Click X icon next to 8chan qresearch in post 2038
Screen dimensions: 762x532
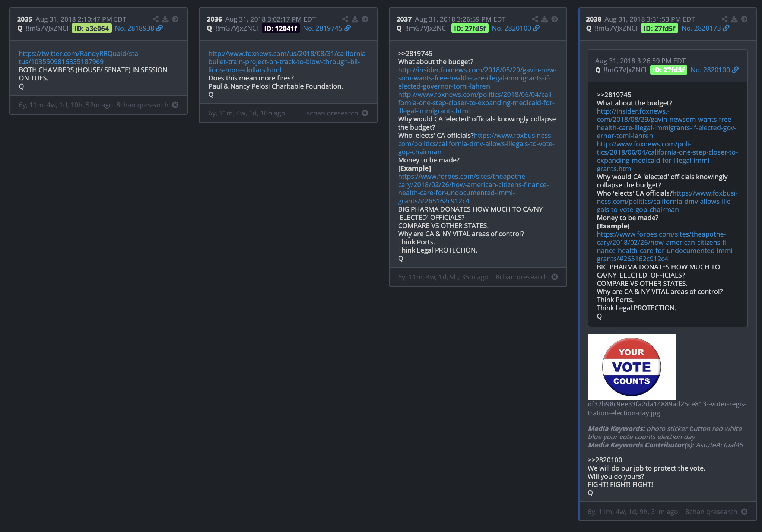744,512
